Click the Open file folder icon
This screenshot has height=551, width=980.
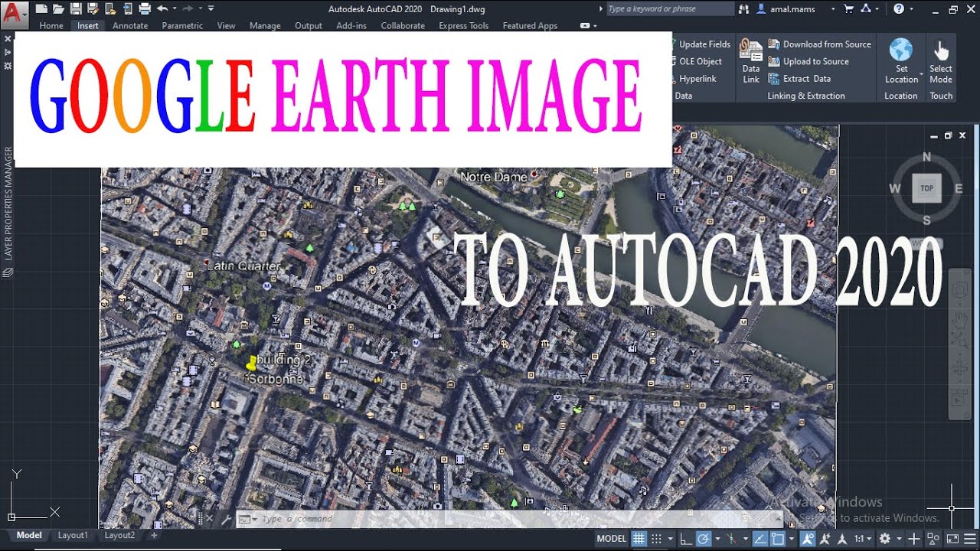tap(58, 9)
